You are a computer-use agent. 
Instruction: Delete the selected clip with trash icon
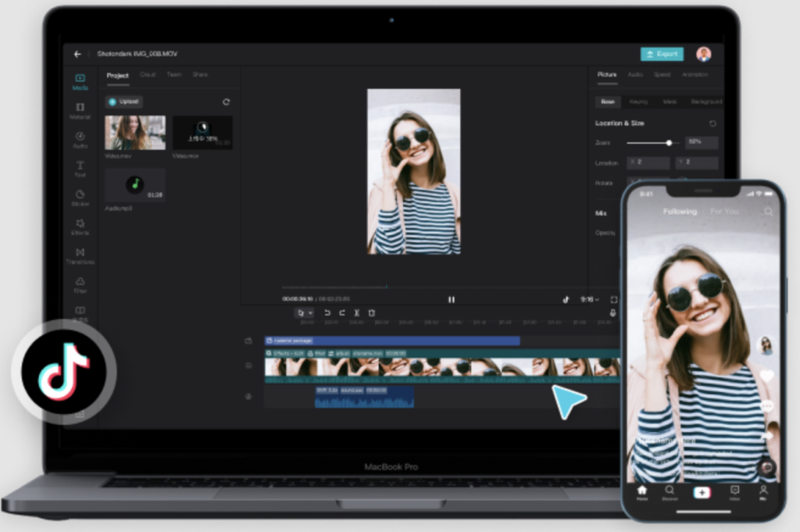(372, 312)
